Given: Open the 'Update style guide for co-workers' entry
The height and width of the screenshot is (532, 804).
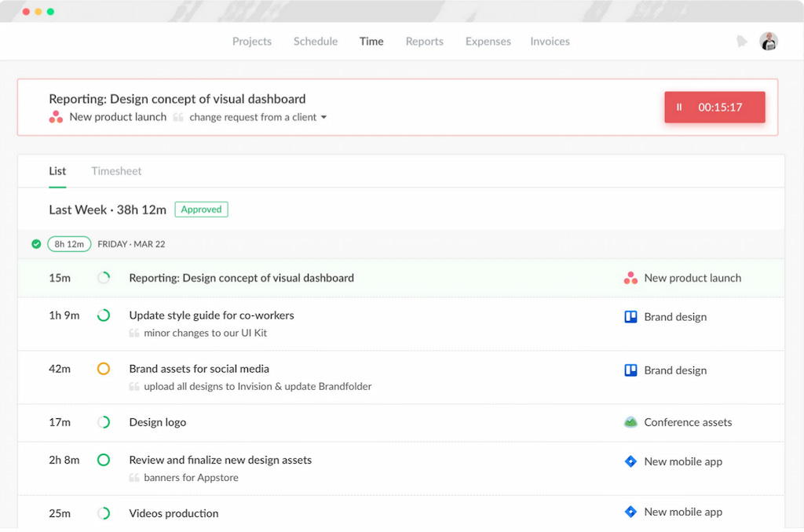Looking at the screenshot, I should (211, 315).
